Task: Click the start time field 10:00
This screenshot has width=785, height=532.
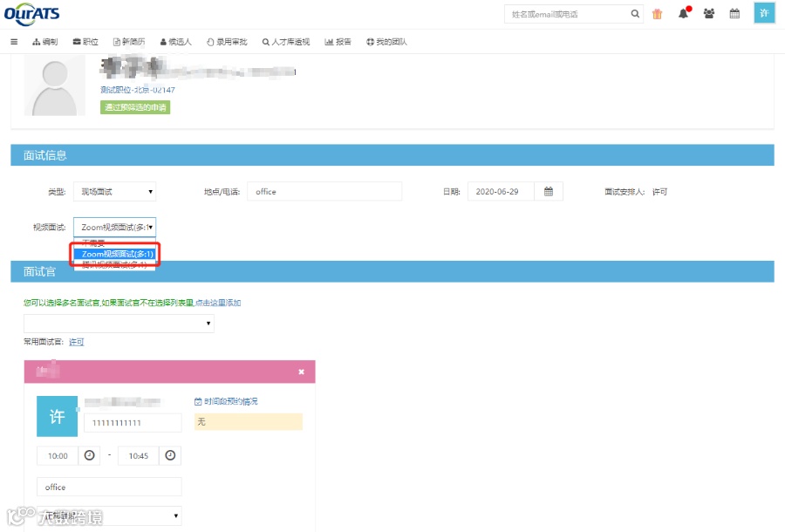Action: (58, 456)
